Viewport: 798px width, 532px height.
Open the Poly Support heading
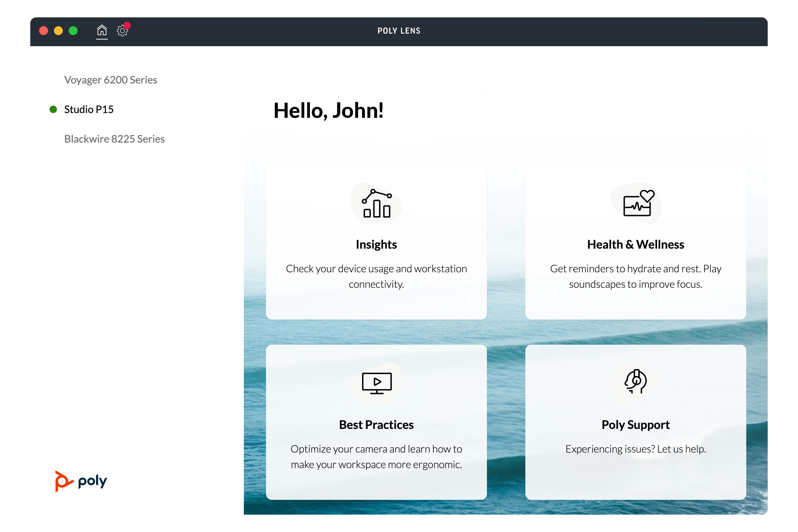635,425
